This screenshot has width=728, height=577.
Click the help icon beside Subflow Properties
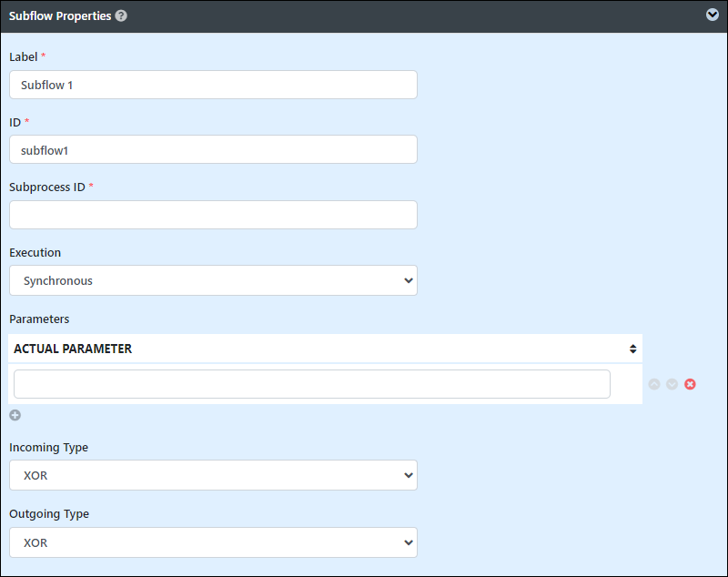coord(121,15)
